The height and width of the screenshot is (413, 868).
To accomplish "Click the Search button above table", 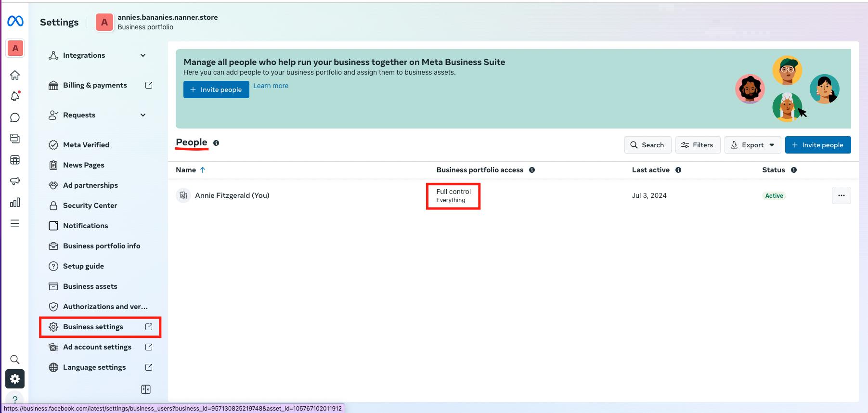I will (x=648, y=145).
